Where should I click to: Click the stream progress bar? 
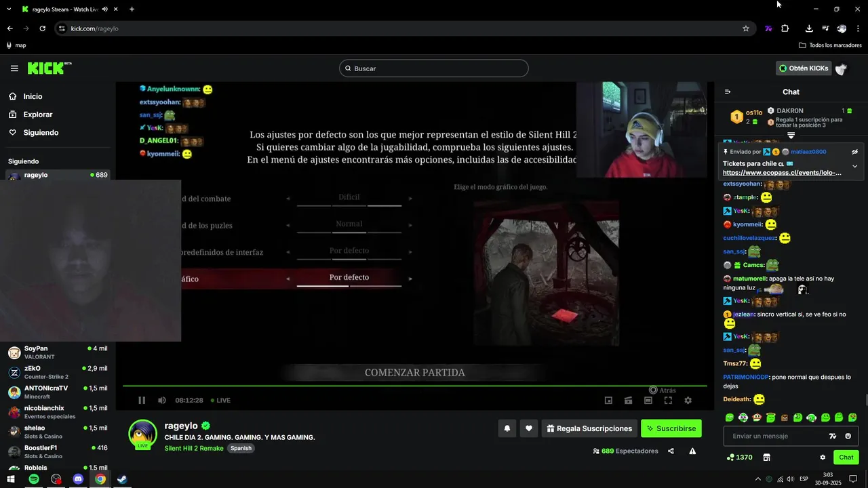[414, 386]
